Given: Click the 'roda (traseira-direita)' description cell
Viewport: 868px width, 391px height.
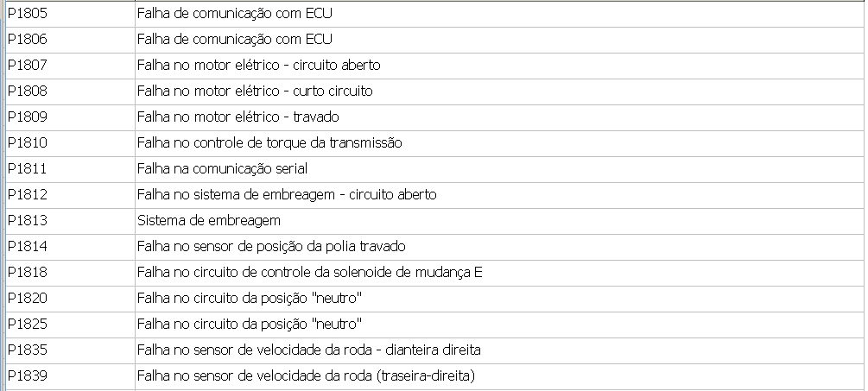Looking at the screenshot, I should [307, 375].
